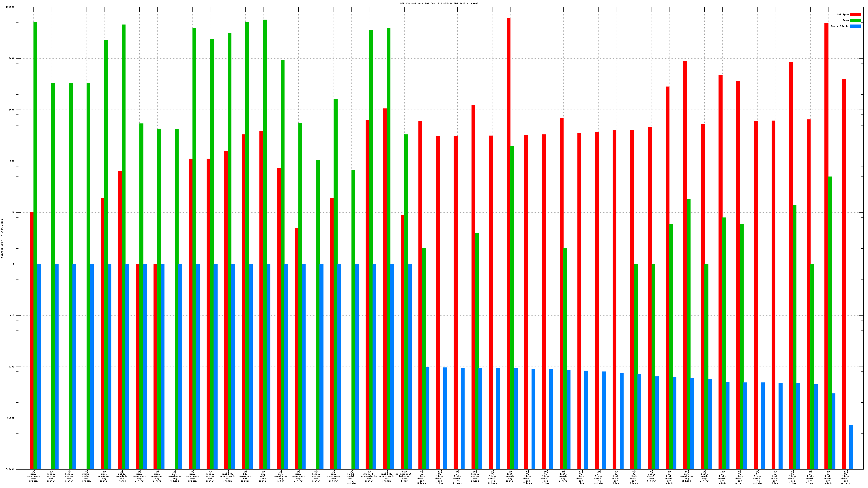This screenshot has height=488, width=868.
Task: Click the 14@ dnsbl.sorbs.net 2 hops label
Action: click(475, 476)
